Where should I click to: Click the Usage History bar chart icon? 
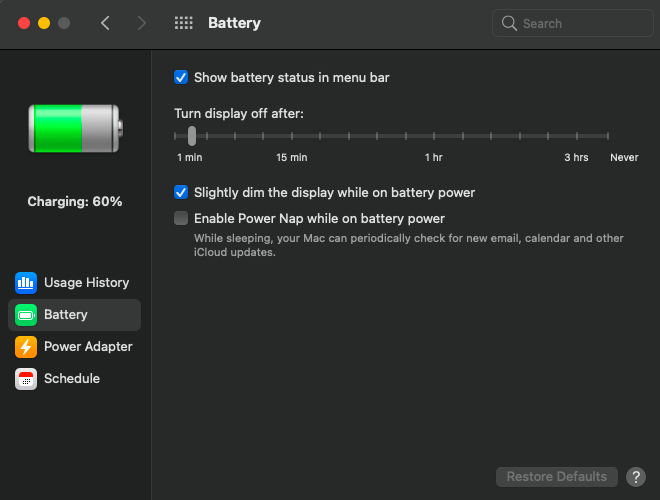(26, 283)
